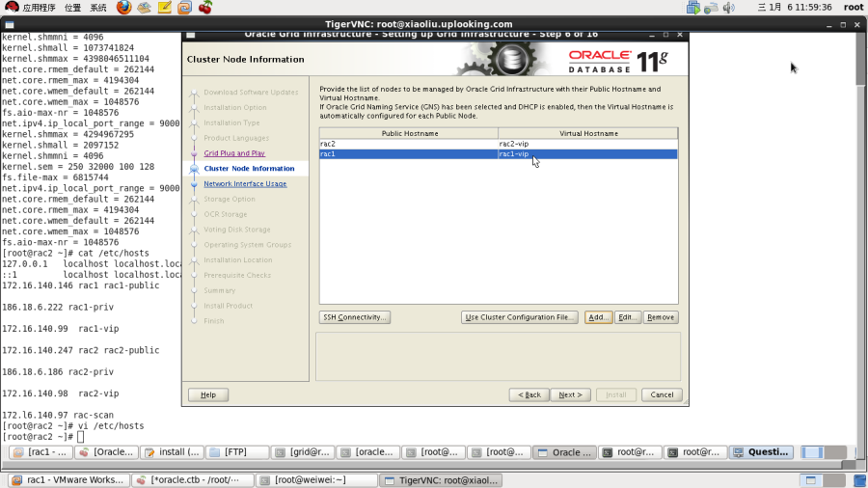
Task: Switch to TigerVNC taskbar window
Action: [441, 480]
